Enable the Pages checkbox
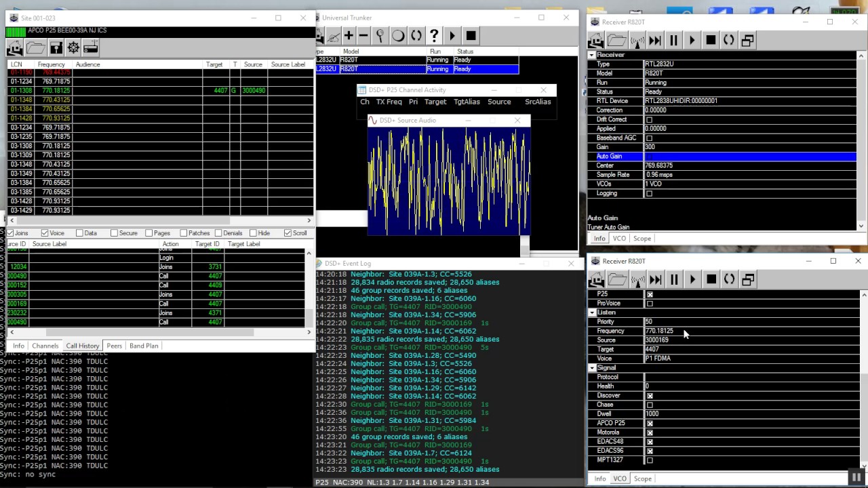 (149, 233)
